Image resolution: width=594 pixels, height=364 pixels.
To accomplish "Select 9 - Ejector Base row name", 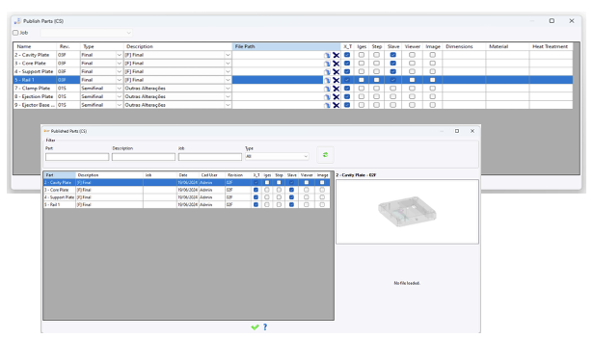I will click(36, 105).
